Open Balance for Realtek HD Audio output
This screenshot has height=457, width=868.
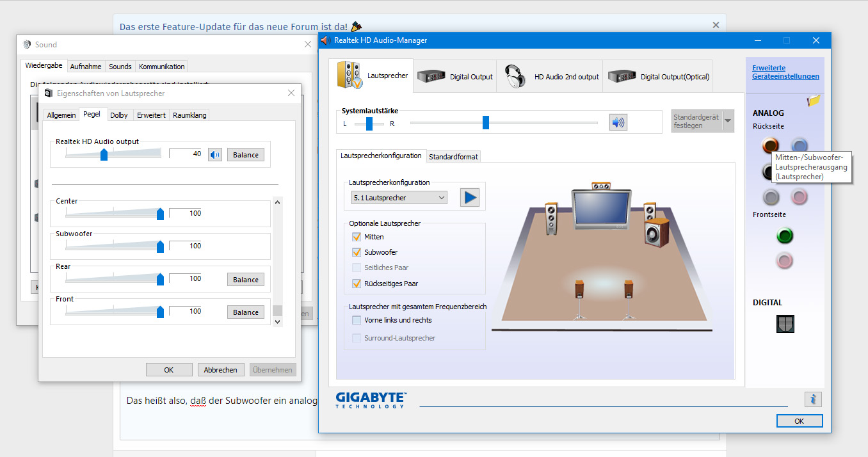click(246, 155)
